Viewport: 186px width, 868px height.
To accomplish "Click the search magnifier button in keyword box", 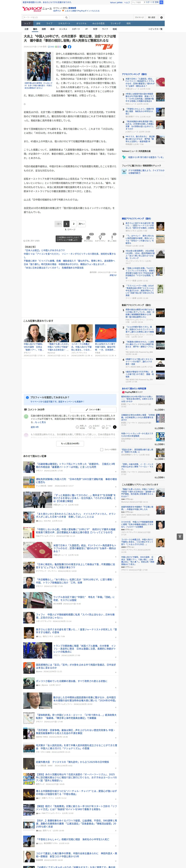I will [x=66, y=18].
